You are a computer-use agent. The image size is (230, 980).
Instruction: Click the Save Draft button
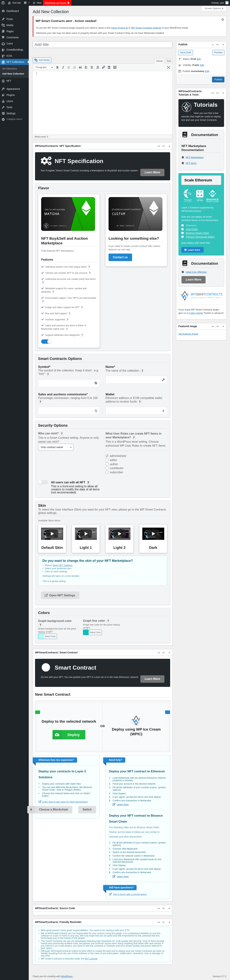tap(185, 53)
